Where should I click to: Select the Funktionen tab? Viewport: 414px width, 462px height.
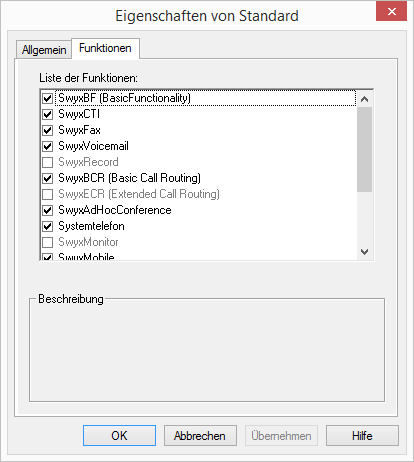(x=105, y=48)
